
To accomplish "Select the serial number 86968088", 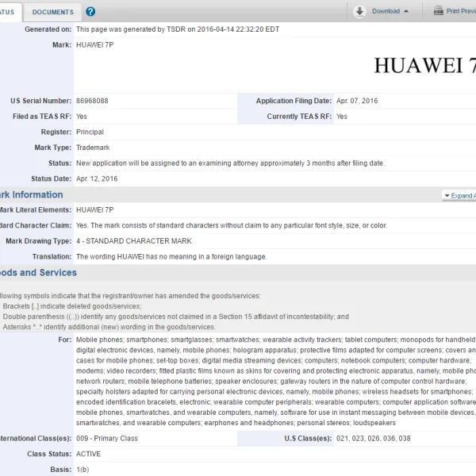I will pyautogui.click(x=92, y=101).
